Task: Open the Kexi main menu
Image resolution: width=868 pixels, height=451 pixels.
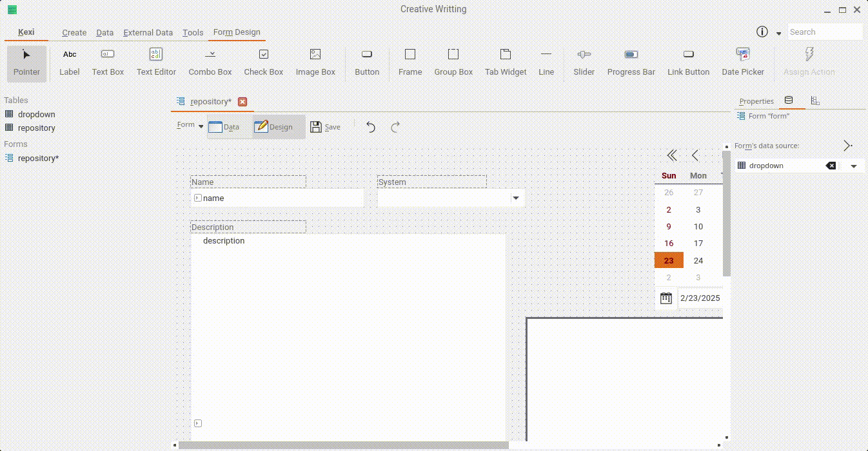Action: tap(26, 32)
